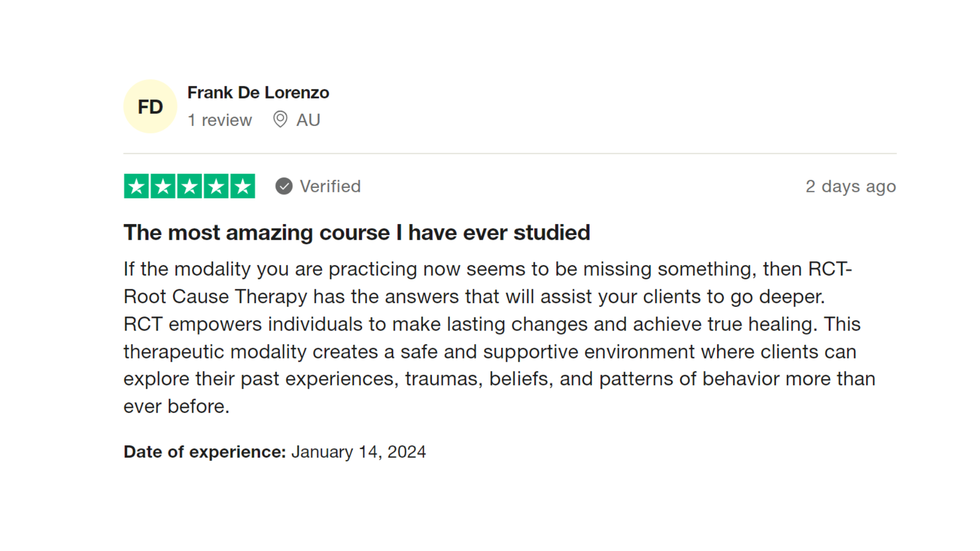Image resolution: width=980 pixels, height=551 pixels.
Task: Click the third green rating star
Action: point(189,186)
